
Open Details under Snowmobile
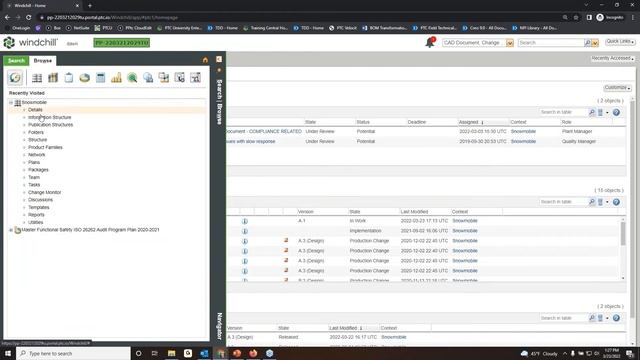35,110
